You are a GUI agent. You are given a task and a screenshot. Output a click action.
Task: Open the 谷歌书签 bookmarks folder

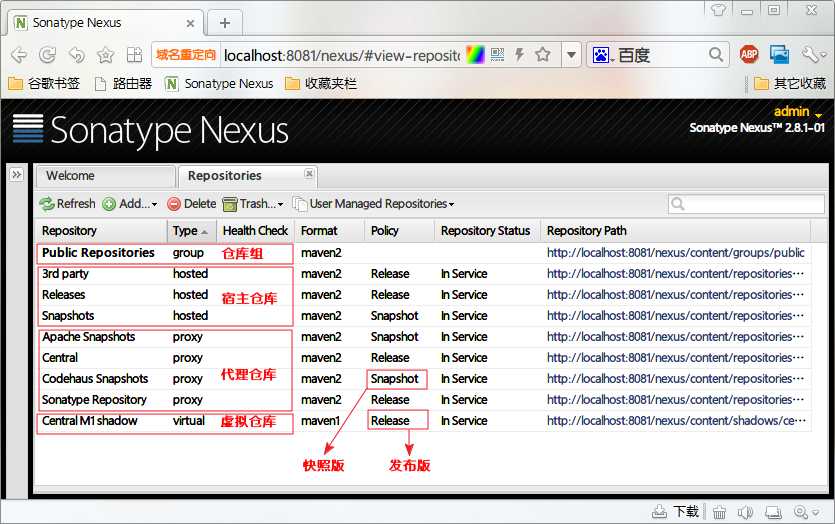44,84
